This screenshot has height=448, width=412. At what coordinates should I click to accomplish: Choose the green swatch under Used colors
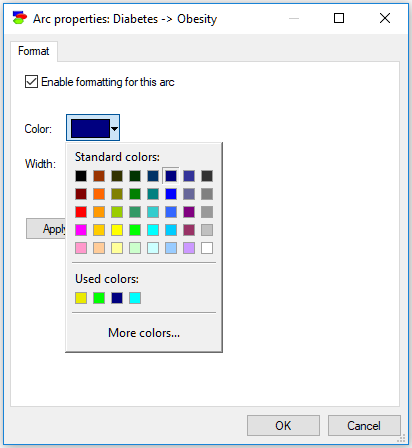(99, 298)
